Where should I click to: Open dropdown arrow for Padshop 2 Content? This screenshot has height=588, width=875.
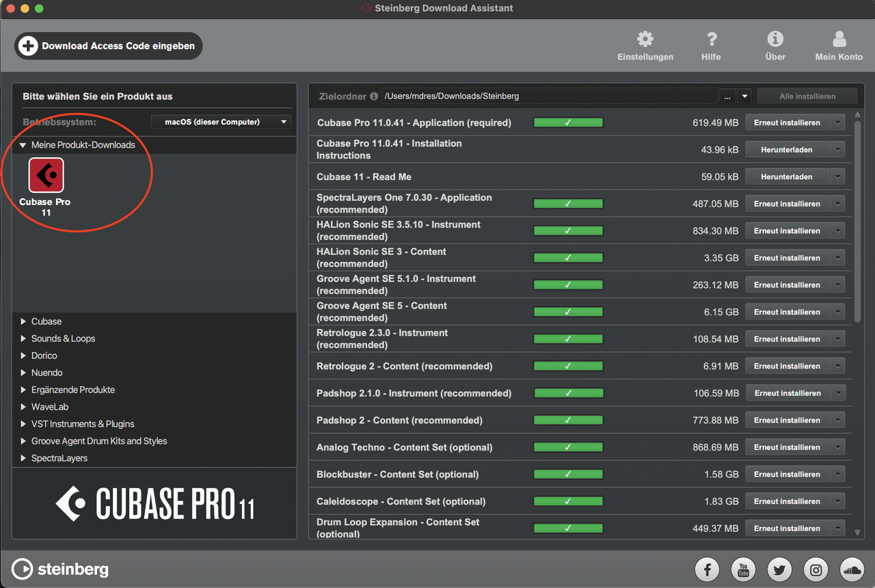[838, 420]
